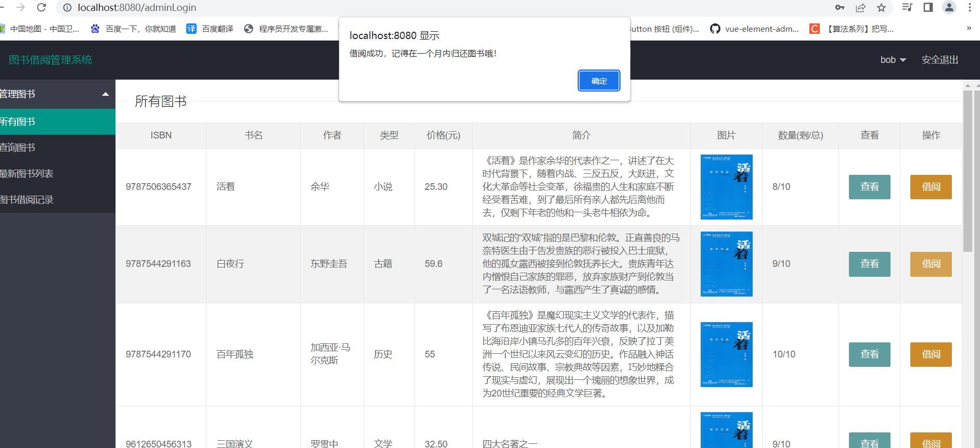Click the cover image of 白夜行 row
Screen dimensions: 980x448
[x=726, y=264]
